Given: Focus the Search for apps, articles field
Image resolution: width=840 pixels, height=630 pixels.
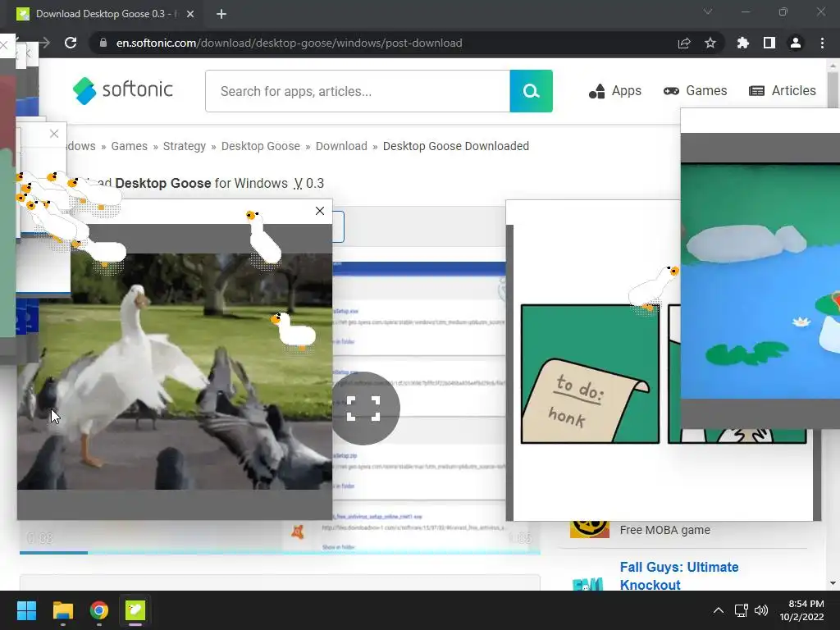Looking at the screenshot, I should (358, 91).
